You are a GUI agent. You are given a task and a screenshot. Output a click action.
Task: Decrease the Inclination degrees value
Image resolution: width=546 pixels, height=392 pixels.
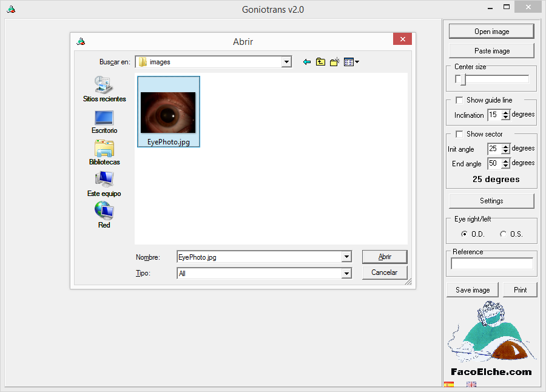(505, 118)
